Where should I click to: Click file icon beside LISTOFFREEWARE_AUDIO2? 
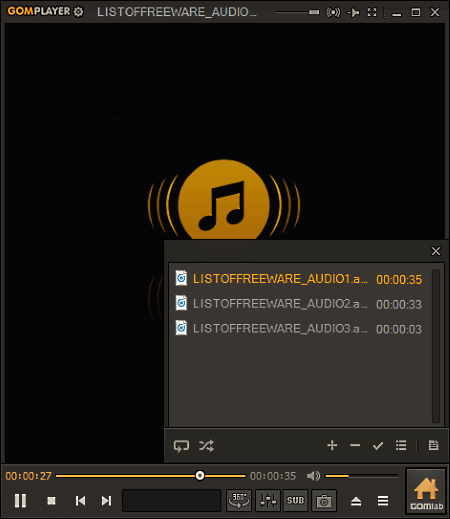[181, 303]
